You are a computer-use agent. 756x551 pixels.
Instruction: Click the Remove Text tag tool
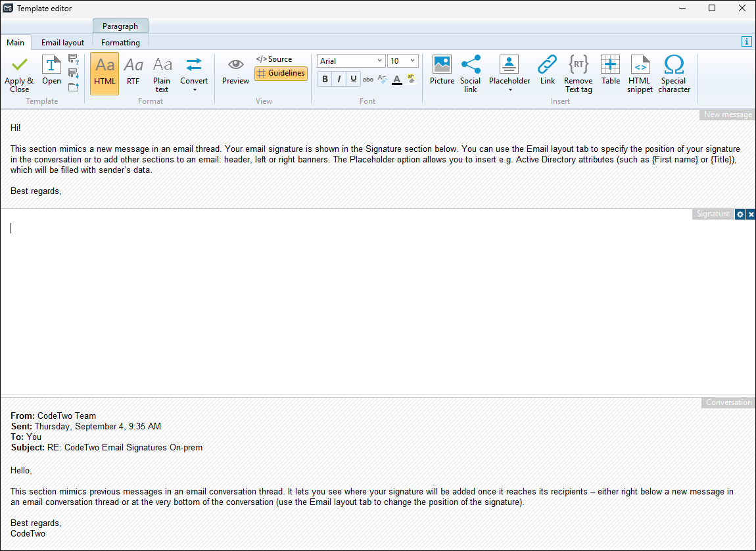[x=578, y=72]
